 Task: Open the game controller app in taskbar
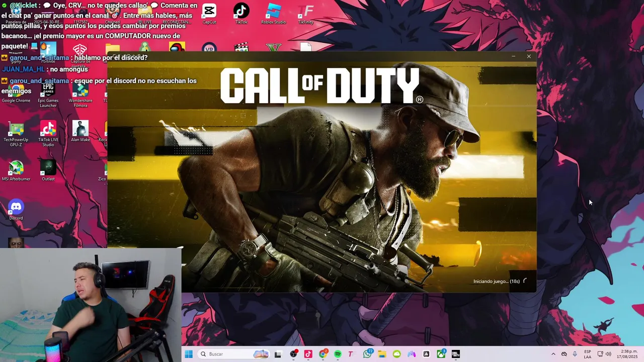click(x=412, y=354)
